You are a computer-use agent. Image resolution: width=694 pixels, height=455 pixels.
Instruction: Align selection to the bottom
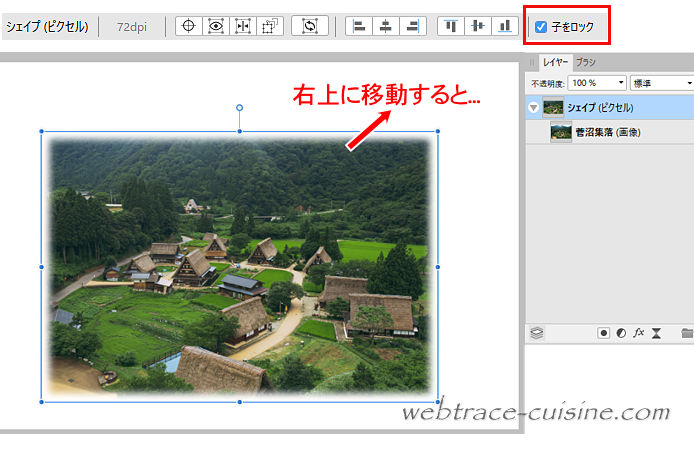pyautogui.click(x=503, y=26)
